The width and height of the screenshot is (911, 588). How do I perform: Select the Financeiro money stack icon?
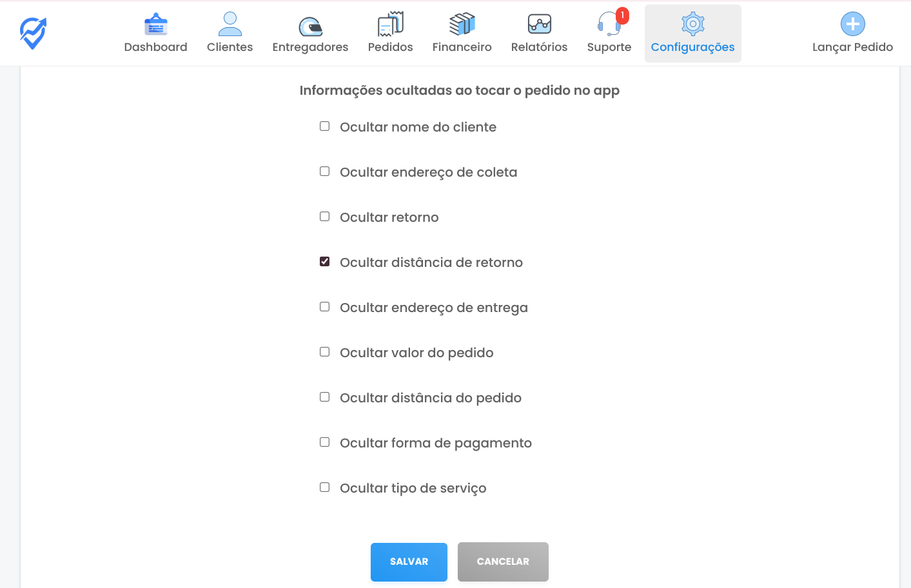pyautogui.click(x=462, y=24)
